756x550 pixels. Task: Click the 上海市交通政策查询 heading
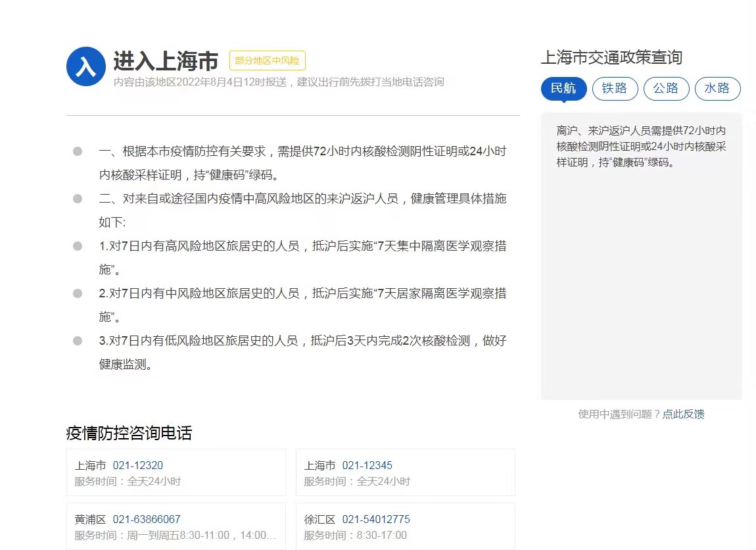click(x=611, y=57)
